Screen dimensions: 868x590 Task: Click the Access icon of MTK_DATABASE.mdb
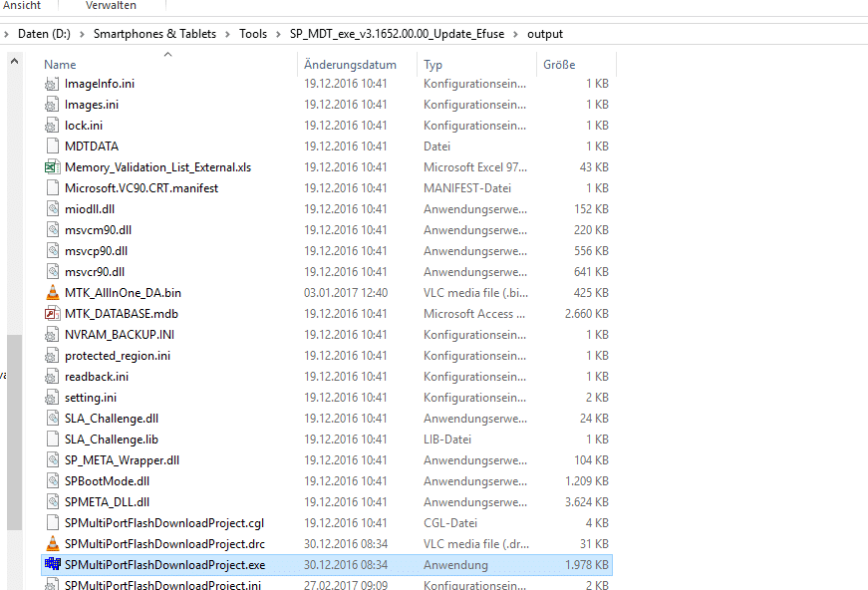click(52, 314)
